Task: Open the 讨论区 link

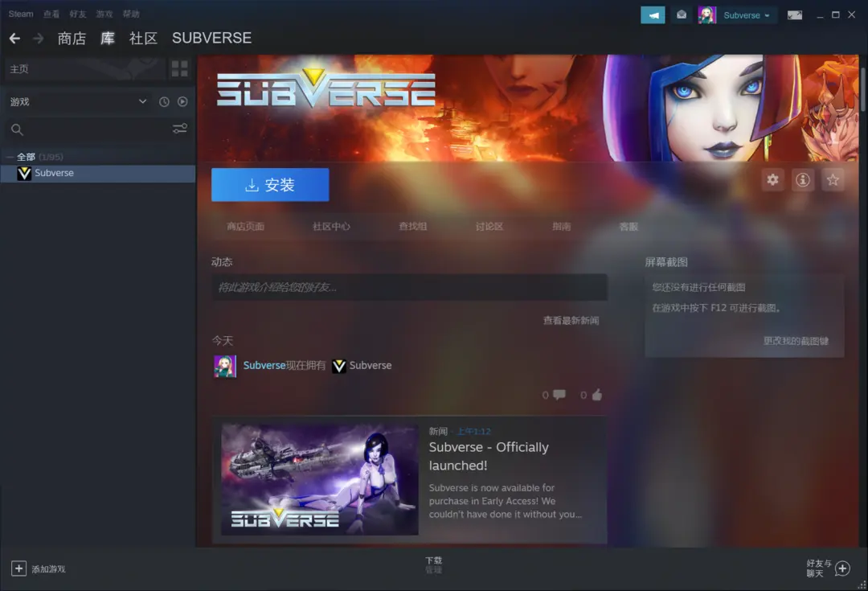Action: click(489, 227)
